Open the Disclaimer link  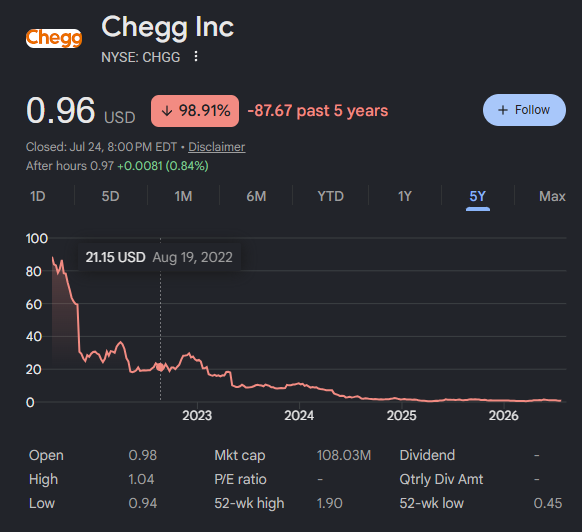pyautogui.click(x=217, y=147)
